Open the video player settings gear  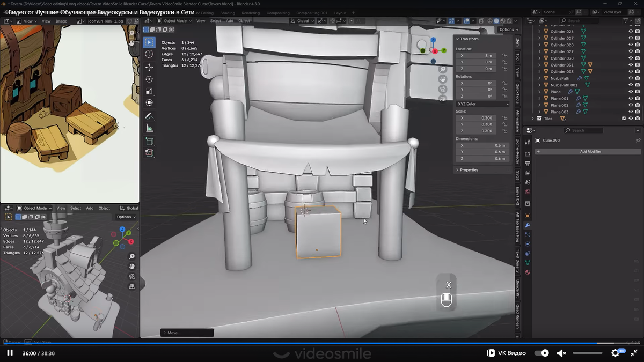(616, 353)
